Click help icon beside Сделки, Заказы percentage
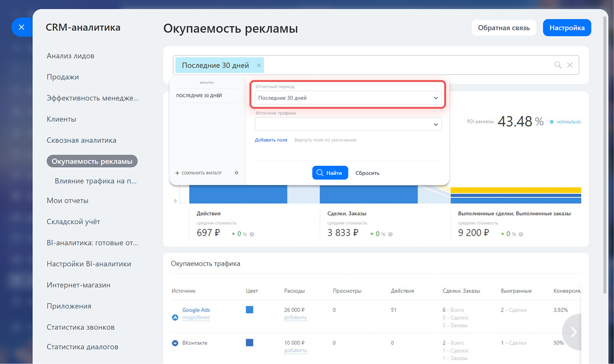 coord(390,234)
